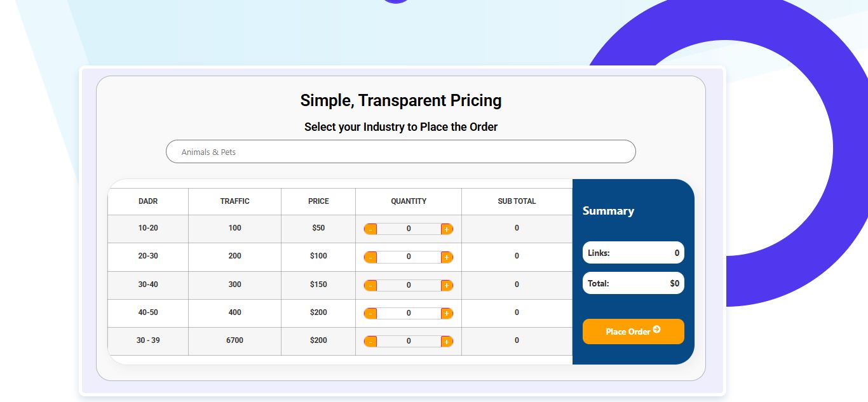Image resolution: width=868 pixels, height=402 pixels.
Task: Click plus button for the $100 row
Action: 447,257
